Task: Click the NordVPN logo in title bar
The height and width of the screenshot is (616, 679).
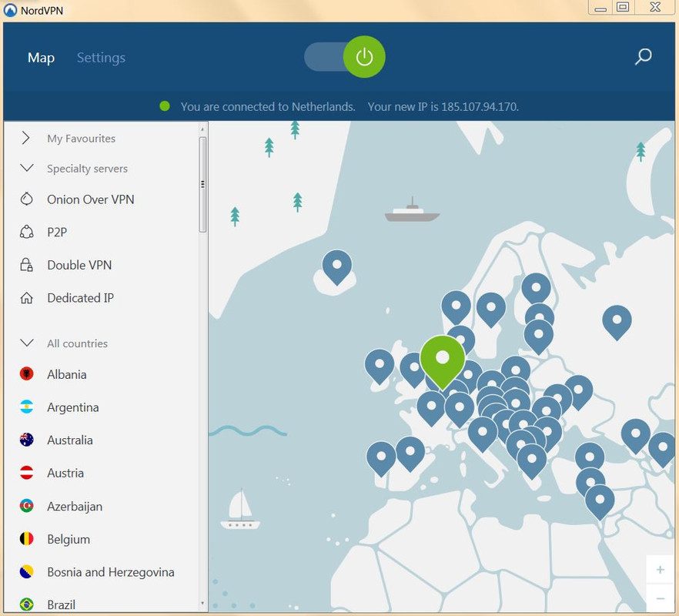Action: tap(10, 10)
